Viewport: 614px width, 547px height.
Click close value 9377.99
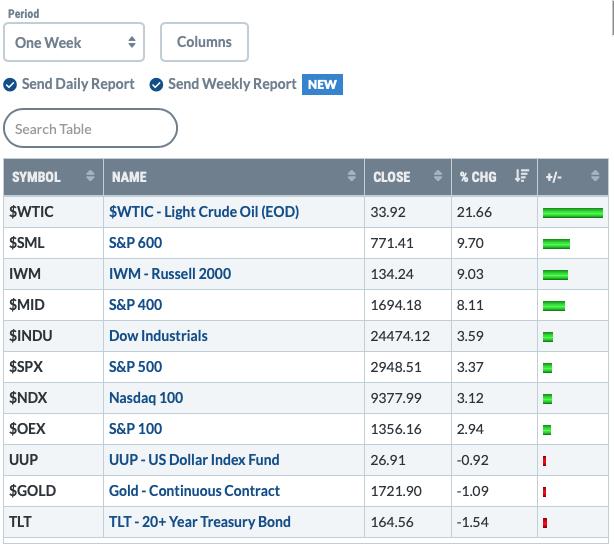[396, 398]
